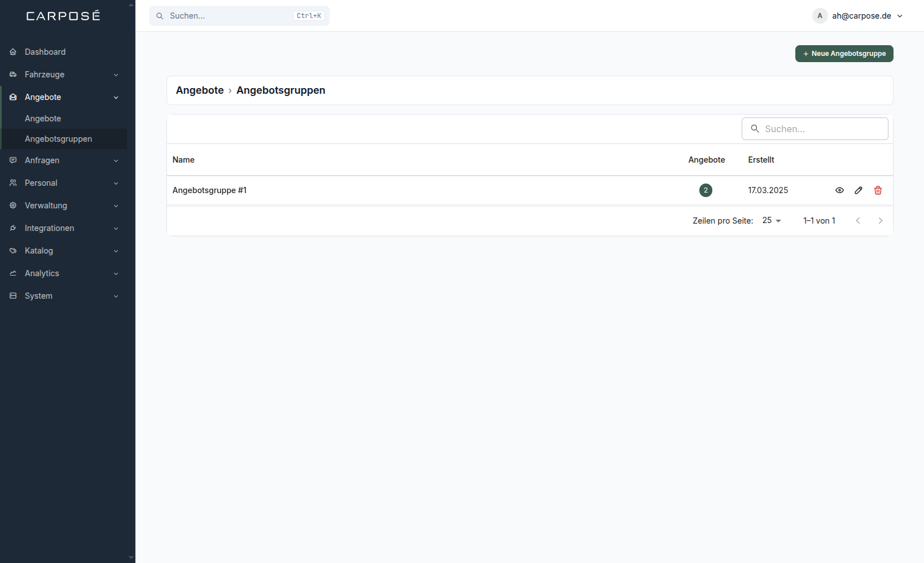Image resolution: width=924 pixels, height=563 pixels.
Task: Expand the Verwaltung menu chevron
Action: pyautogui.click(x=116, y=206)
